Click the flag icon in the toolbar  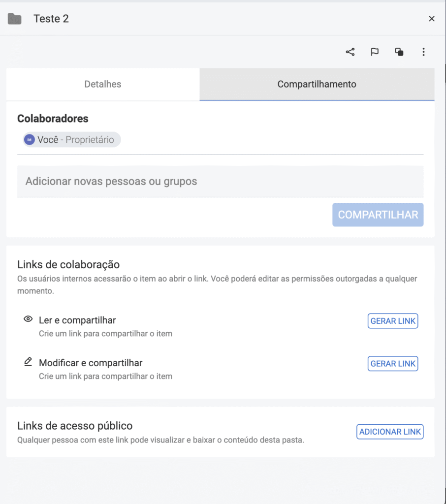click(x=375, y=52)
